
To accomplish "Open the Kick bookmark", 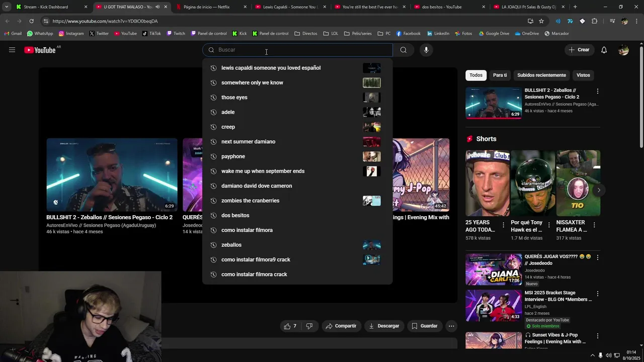I will [x=239, y=34].
